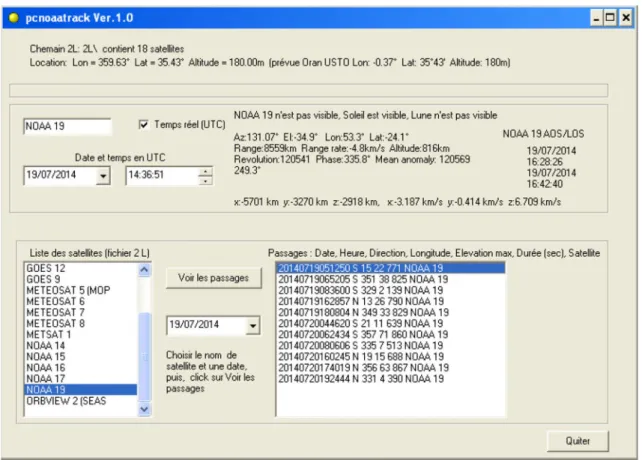Select METEOSAT 8 in satellite list
The height and width of the screenshot is (460, 642).
(x=81, y=324)
